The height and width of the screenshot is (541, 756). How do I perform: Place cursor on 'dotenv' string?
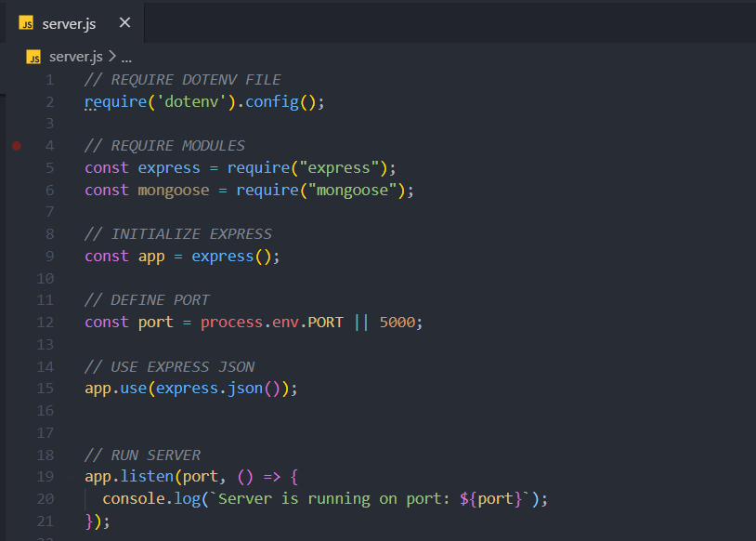(x=196, y=101)
